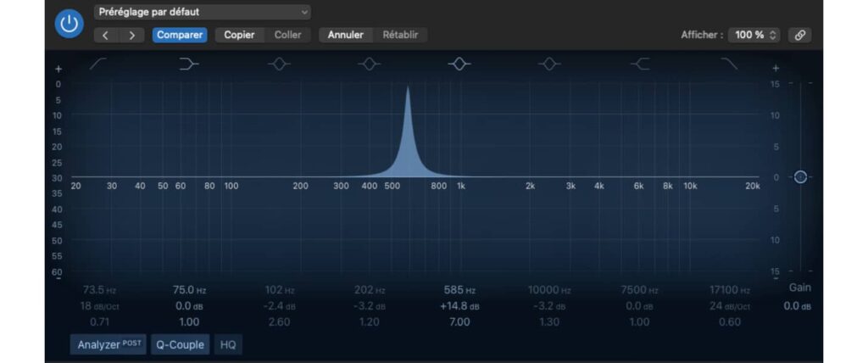This screenshot has width=868, height=363.
Task: Click the 0.71 Q value
Action: point(98,322)
